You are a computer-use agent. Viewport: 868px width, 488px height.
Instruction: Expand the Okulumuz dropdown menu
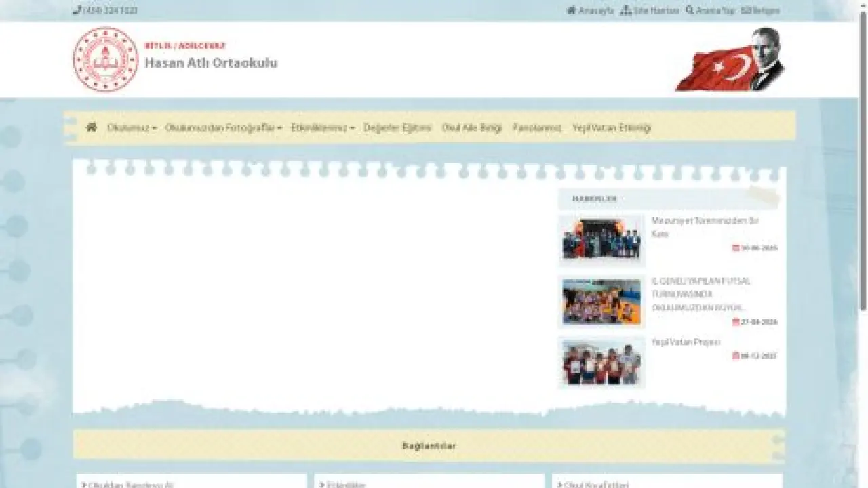click(x=132, y=127)
